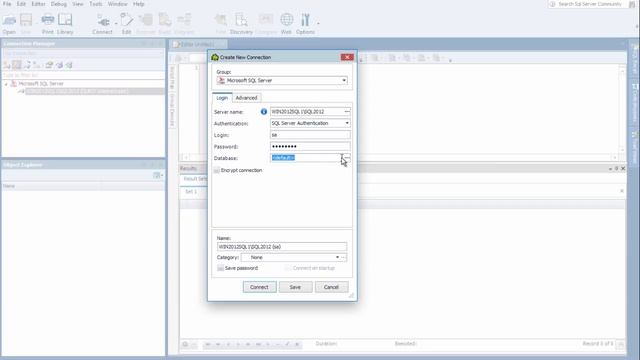Click the Server name browse ellipsis button
Image resolution: width=640 pixels, height=360 pixels.
point(347,111)
